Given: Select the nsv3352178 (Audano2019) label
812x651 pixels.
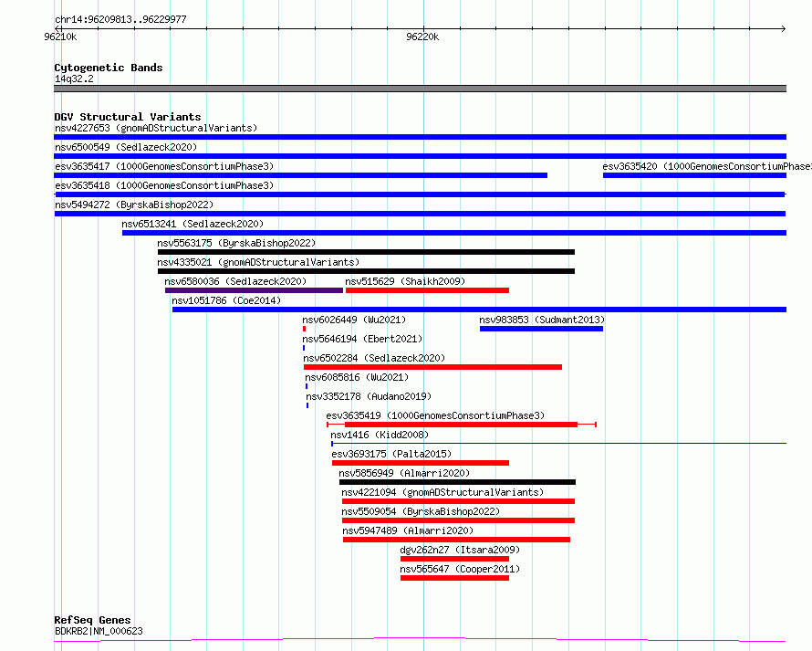Looking at the screenshot, I should (x=369, y=396).
